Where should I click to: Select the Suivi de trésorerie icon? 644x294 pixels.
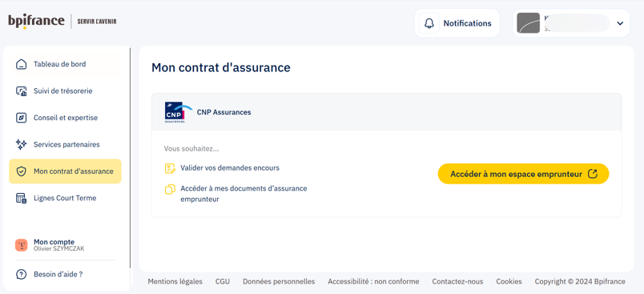[21, 91]
